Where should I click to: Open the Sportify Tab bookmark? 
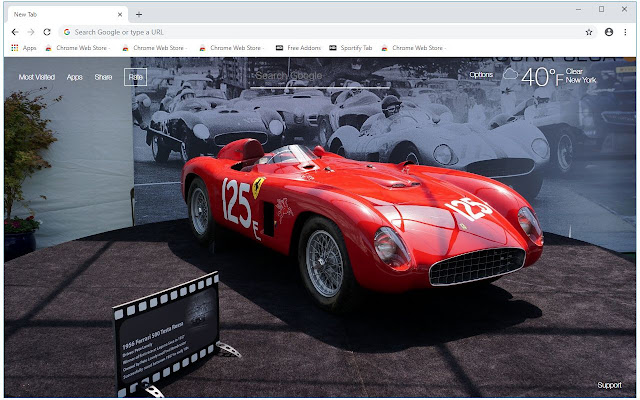[351, 48]
